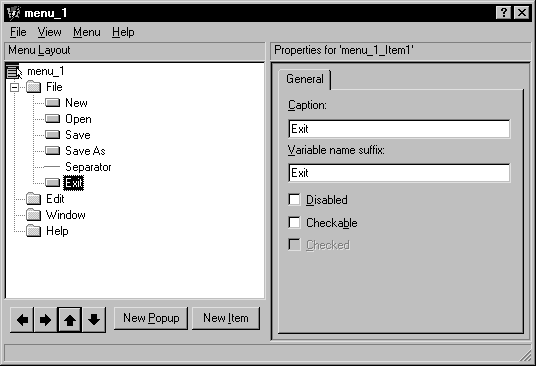Click the Edit popup folder icon

click(33, 199)
